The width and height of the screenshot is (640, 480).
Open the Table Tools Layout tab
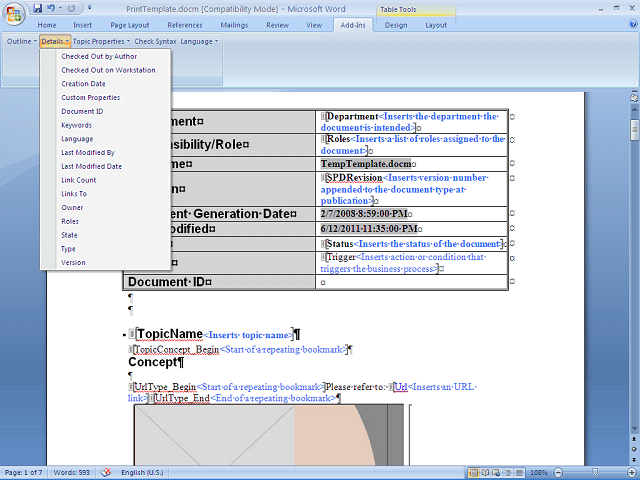click(436, 25)
